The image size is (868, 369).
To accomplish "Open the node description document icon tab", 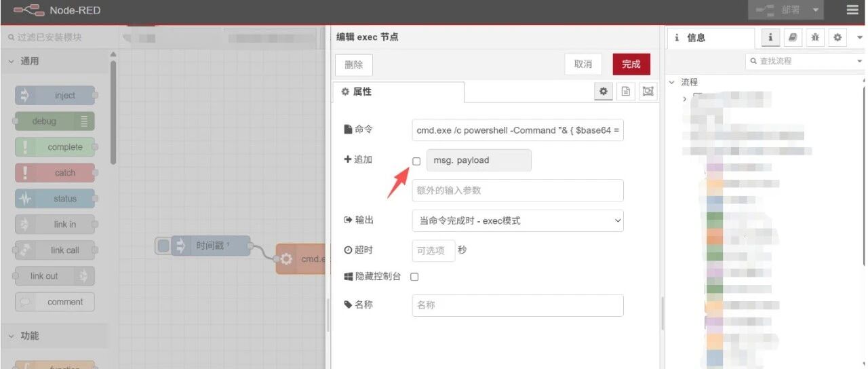I will pyautogui.click(x=626, y=92).
